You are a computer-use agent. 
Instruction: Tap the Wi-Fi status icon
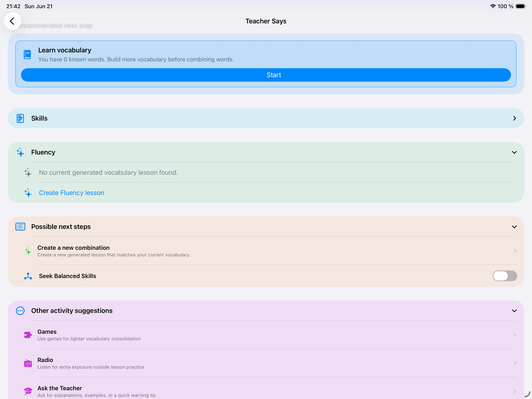point(493,6)
